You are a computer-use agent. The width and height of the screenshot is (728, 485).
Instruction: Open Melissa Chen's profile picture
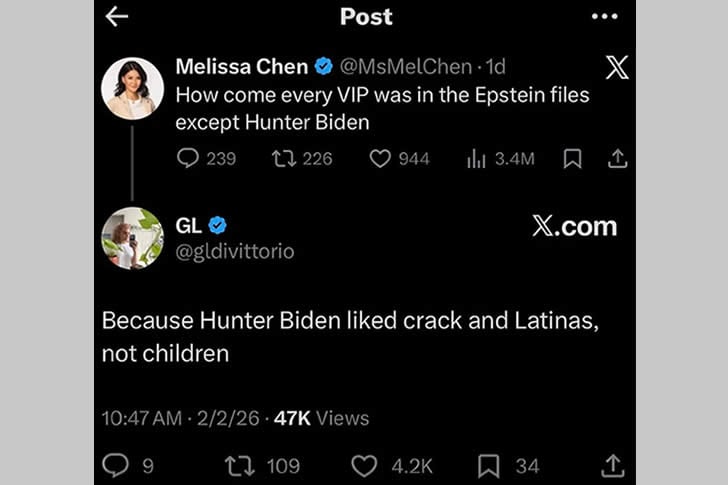coord(132,89)
